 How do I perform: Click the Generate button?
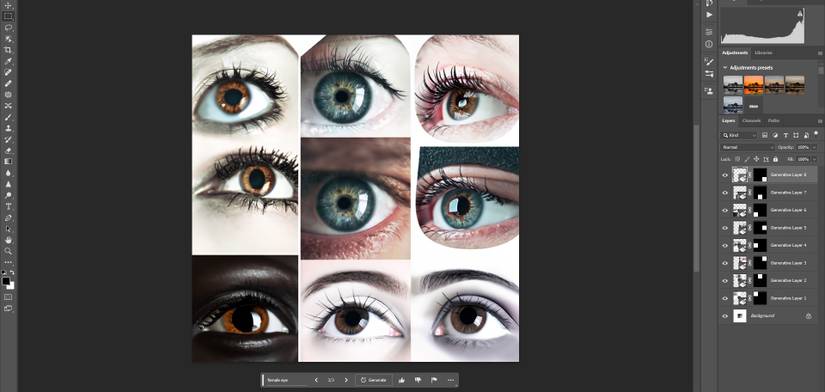tap(374, 380)
